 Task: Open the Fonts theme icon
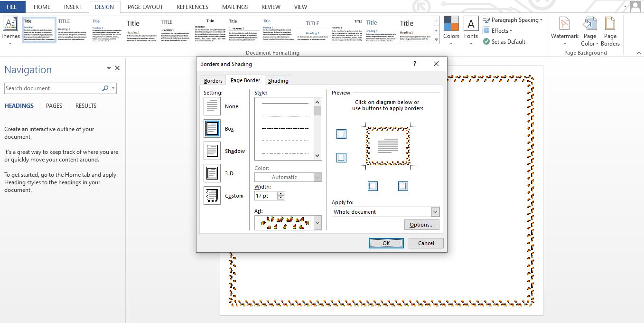(x=470, y=25)
